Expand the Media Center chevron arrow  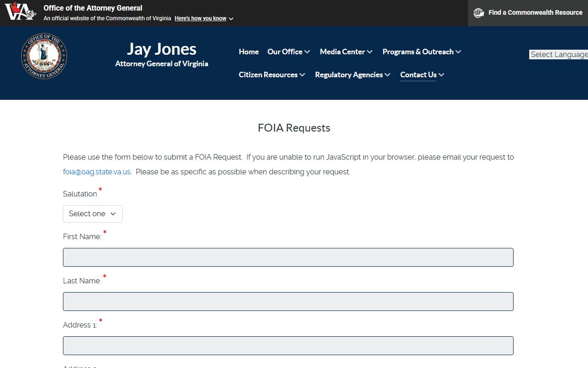370,52
